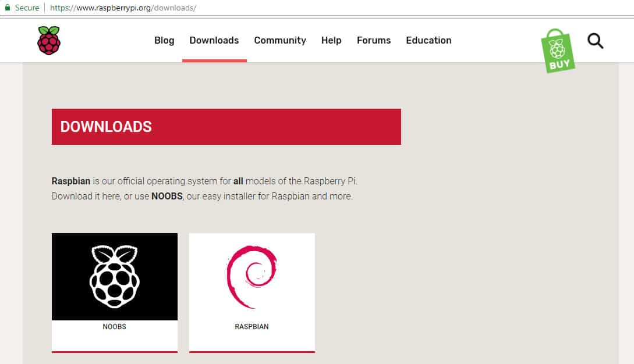Go to the Education nav item
Screen dimensions: 634x364
[429, 40]
